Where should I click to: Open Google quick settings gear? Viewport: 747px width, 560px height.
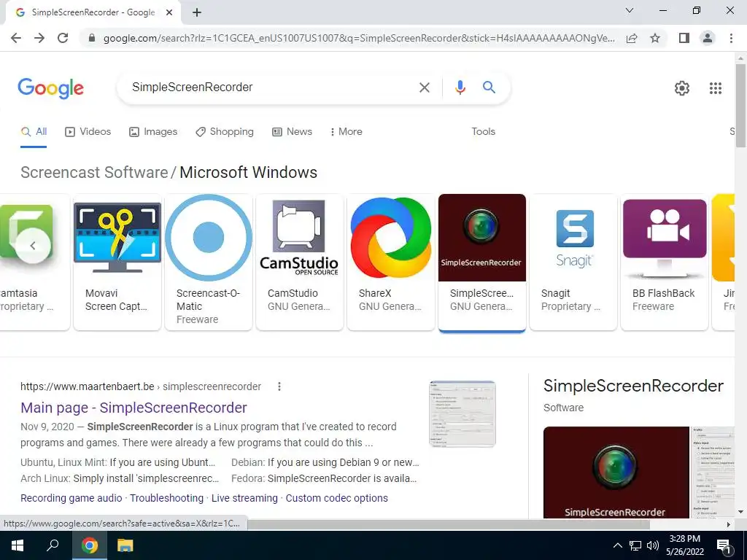click(682, 88)
